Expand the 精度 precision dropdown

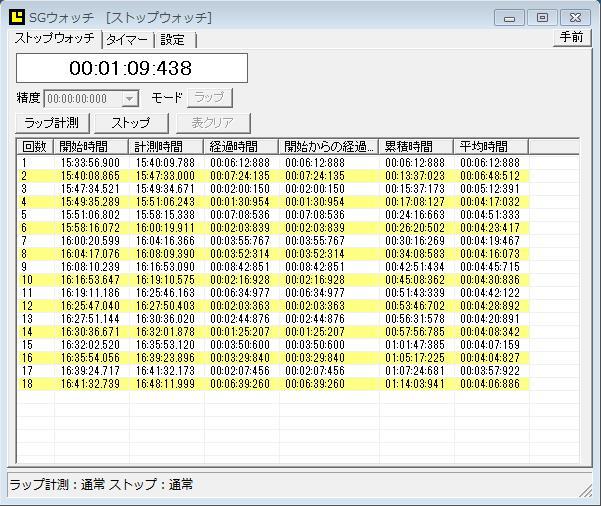(x=129, y=98)
